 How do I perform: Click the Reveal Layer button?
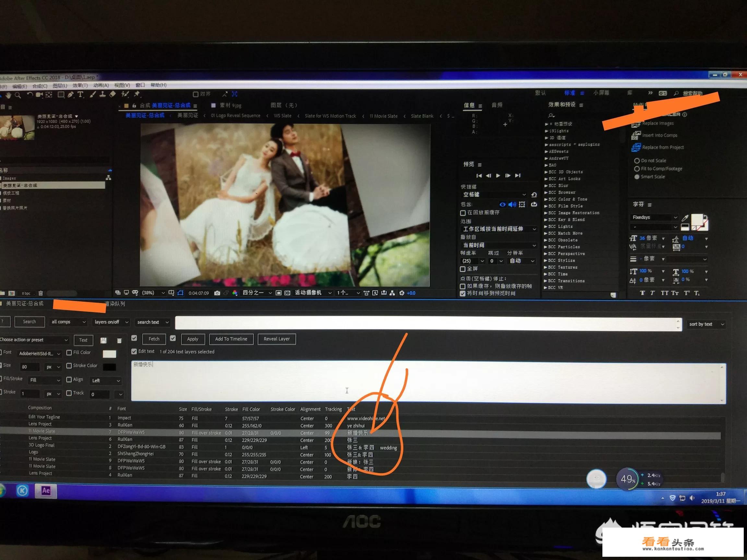pyautogui.click(x=277, y=339)
